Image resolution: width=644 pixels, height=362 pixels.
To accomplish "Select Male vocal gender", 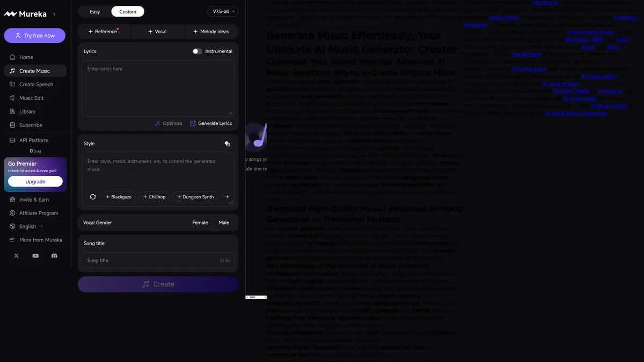I will click(224, 223).
